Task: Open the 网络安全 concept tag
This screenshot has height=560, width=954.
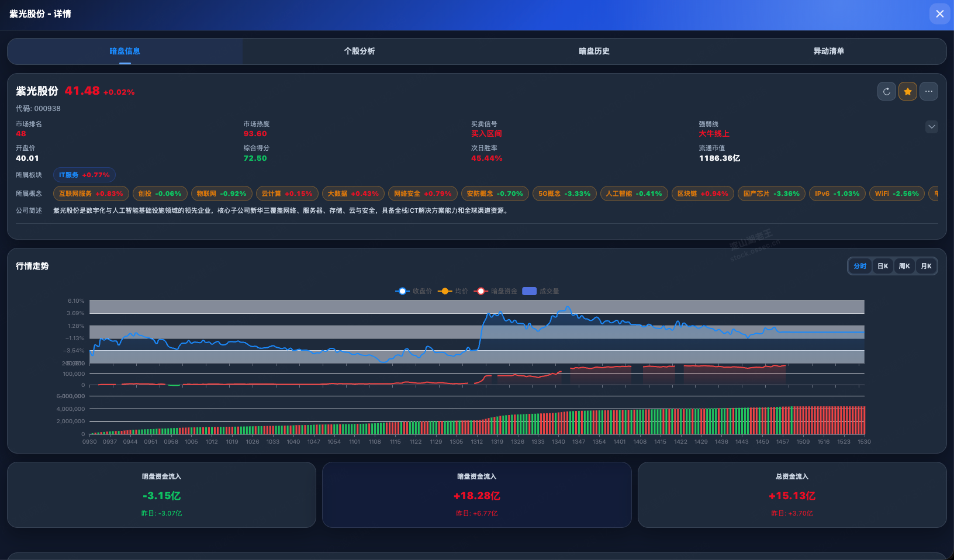Action: tap(423, 193)
